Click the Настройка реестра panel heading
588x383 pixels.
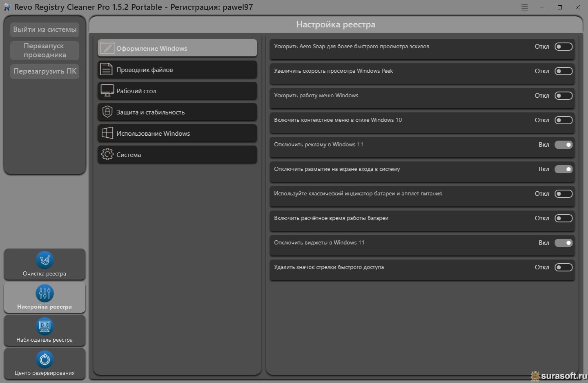(336, 25)
